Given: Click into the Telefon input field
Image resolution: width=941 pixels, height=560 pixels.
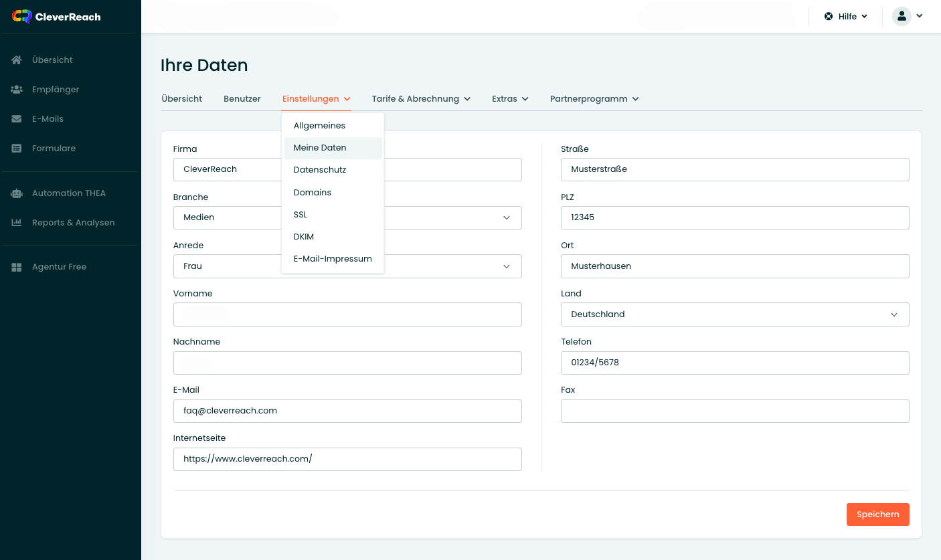Looking at the screenshot, I should [734, 363].
